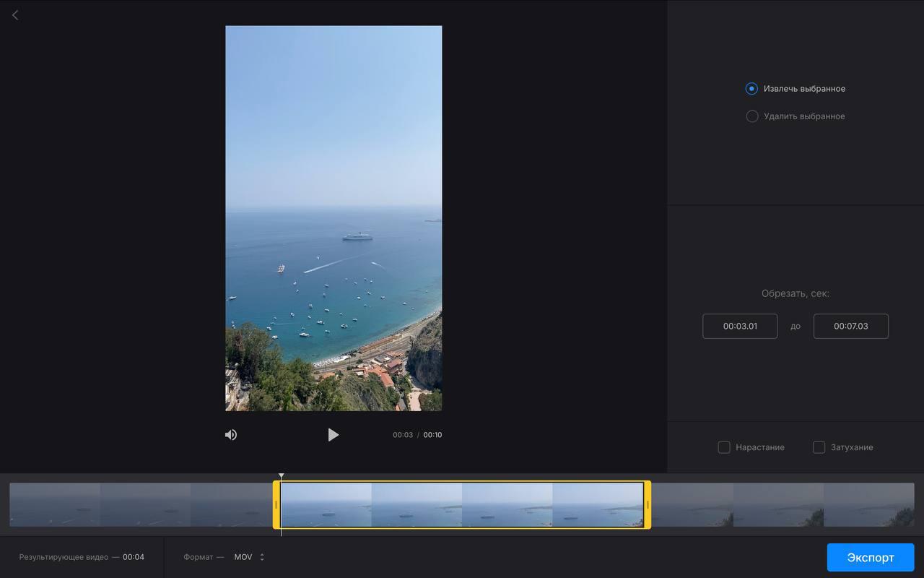This screenshot has height=578, width=924.
Task: Click the right yellow trim handle
Action: [x=648, y=504]
